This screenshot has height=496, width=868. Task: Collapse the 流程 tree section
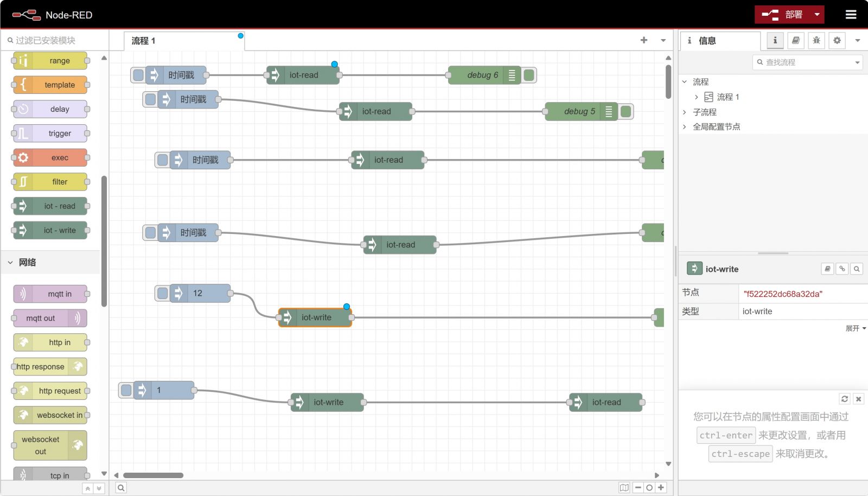[685, 82]
